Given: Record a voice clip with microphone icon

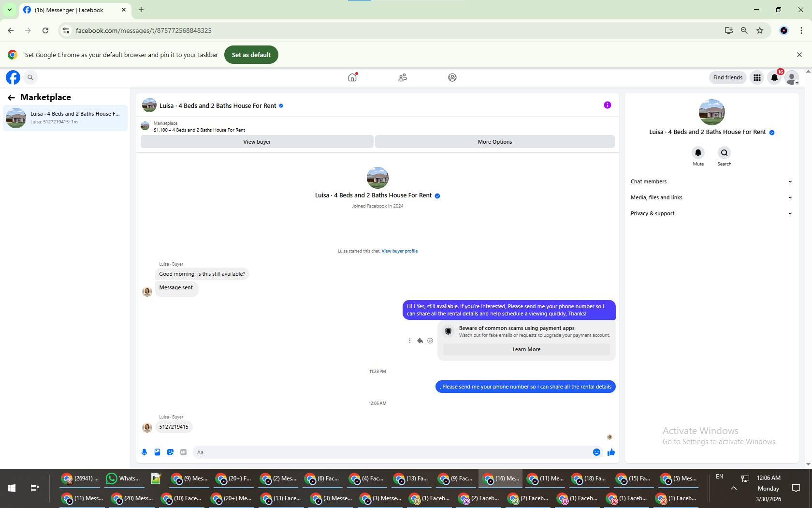Looking at the screenshot, I should 144,452.
